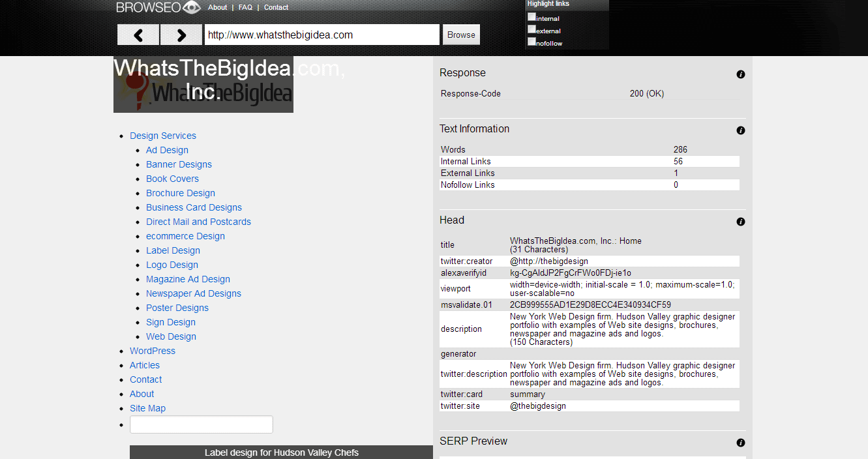This screenshot has width=868, height=459.
Task: Open the Business Card Designs link
Action: click(194, 207)
